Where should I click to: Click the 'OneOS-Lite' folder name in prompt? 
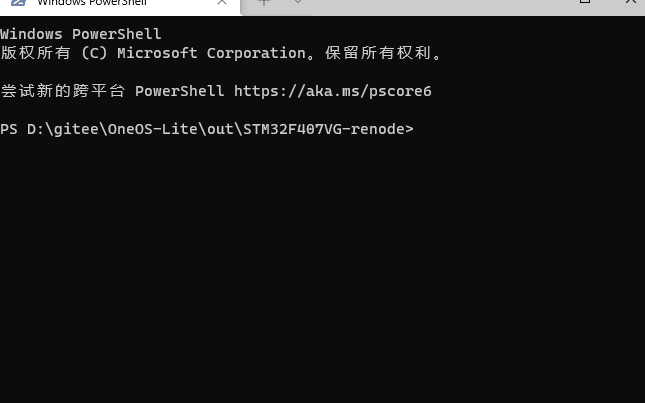coord(148,129)
